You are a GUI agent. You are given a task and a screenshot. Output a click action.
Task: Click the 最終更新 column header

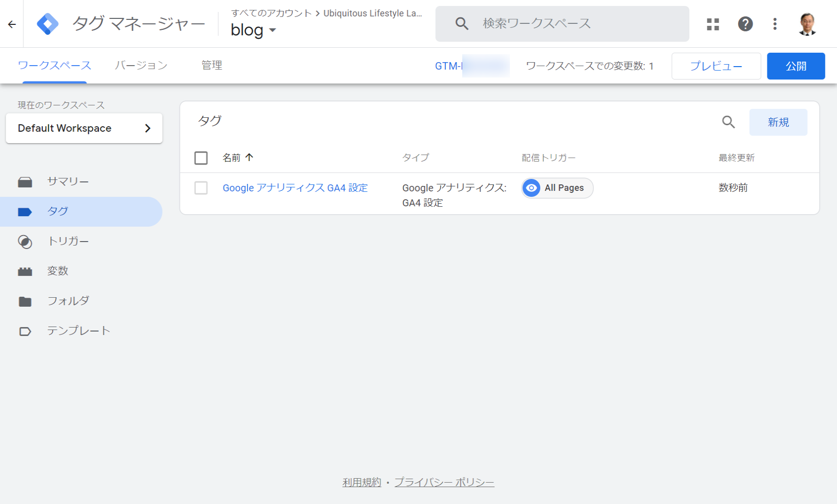(737, 158)
